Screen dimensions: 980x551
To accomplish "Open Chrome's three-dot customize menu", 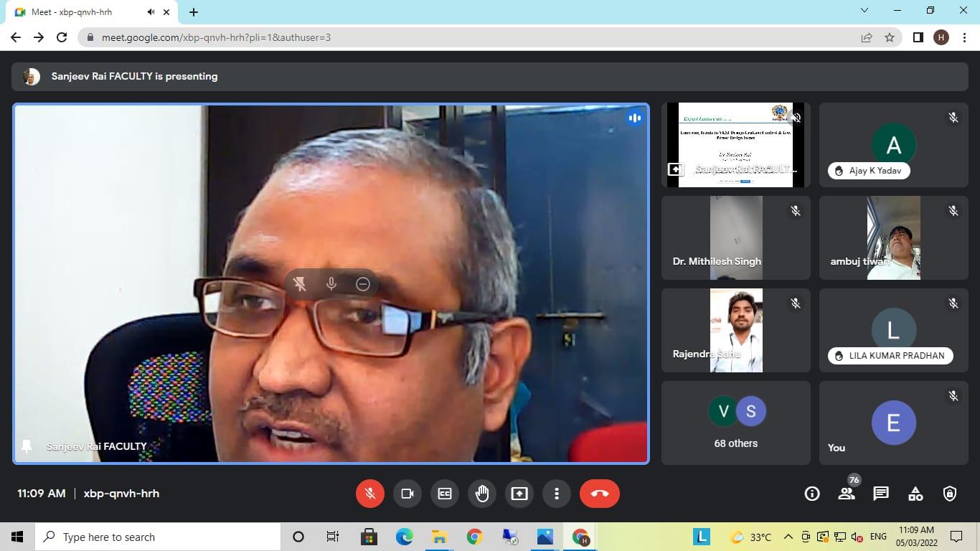I will [964, 37].
